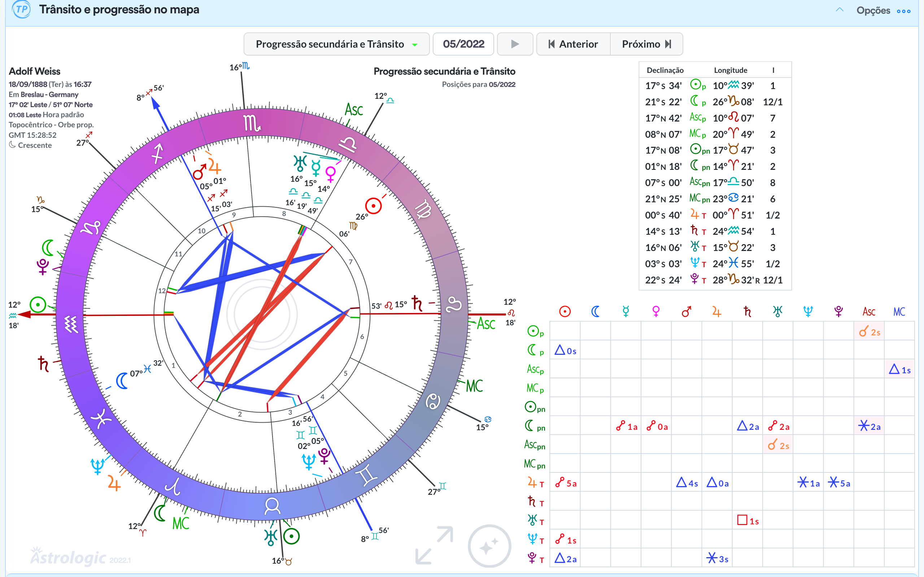Click the Declinação column header
924x577 pixels.
(665, 70)
